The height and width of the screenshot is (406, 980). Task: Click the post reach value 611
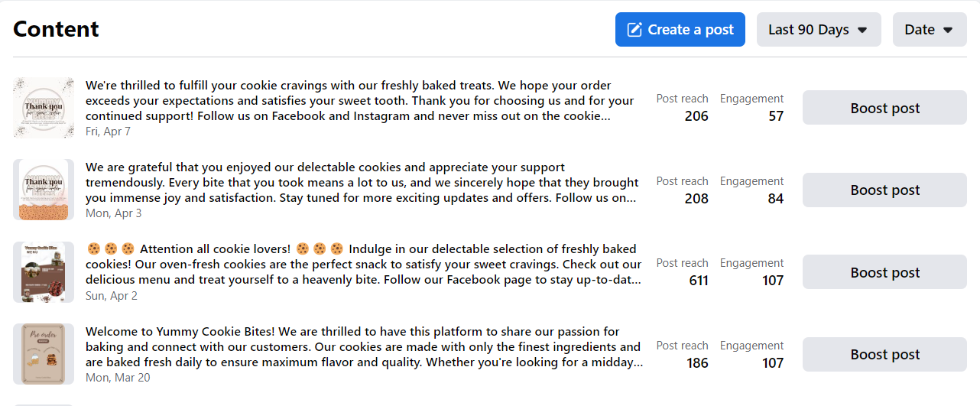[698, 281]
